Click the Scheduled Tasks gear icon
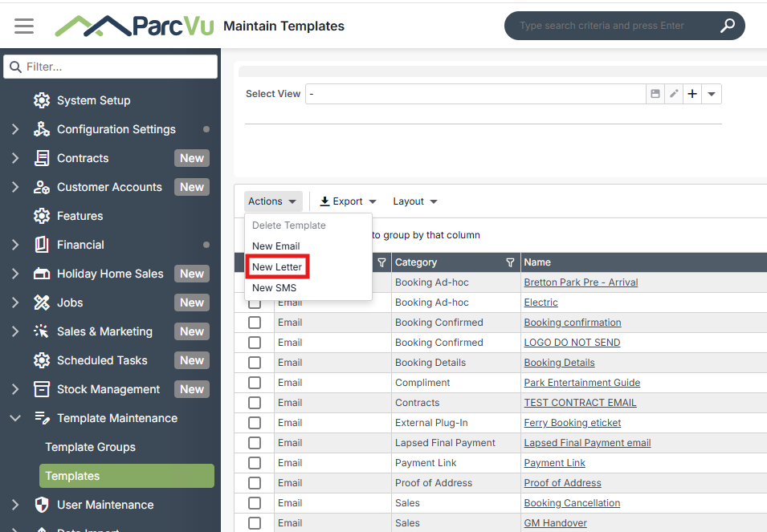 [x=42, y=360]
